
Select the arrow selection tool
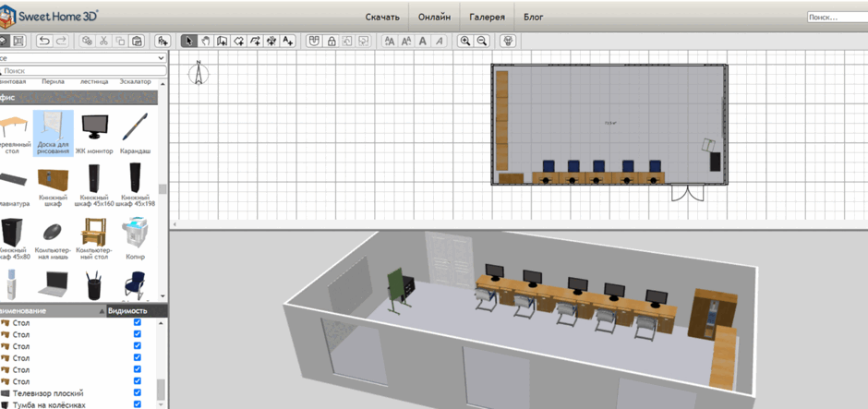(x=188, y=41)
